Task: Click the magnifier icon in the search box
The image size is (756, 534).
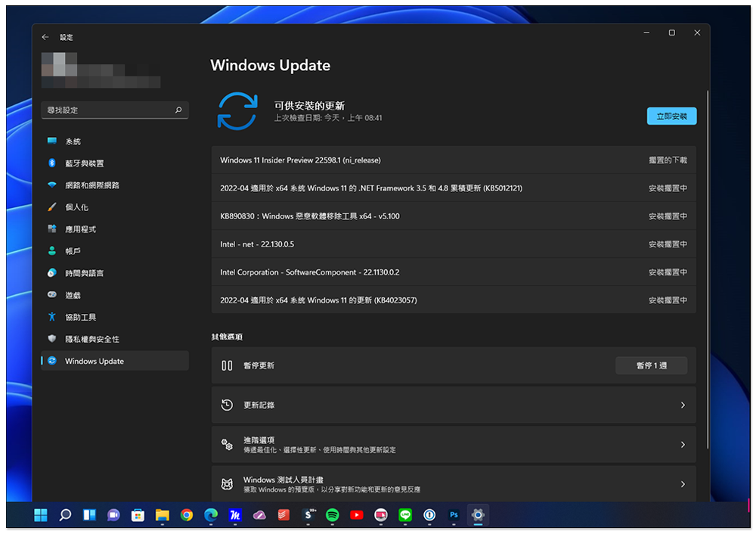Action: (178, 110)
